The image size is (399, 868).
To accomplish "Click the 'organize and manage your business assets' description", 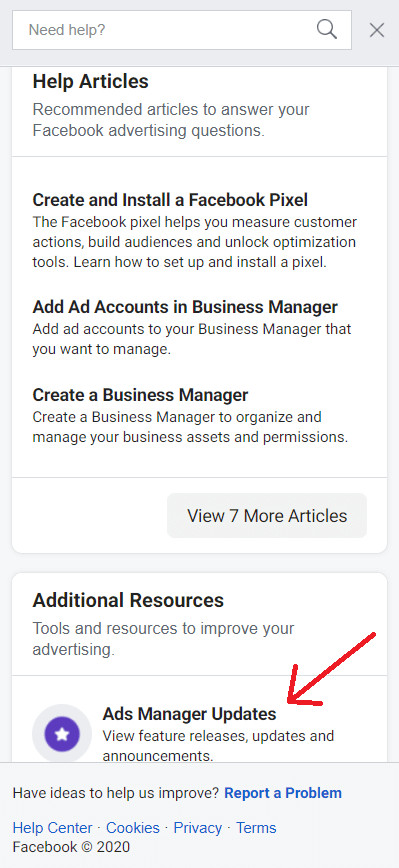I will (x=190, y=427).
